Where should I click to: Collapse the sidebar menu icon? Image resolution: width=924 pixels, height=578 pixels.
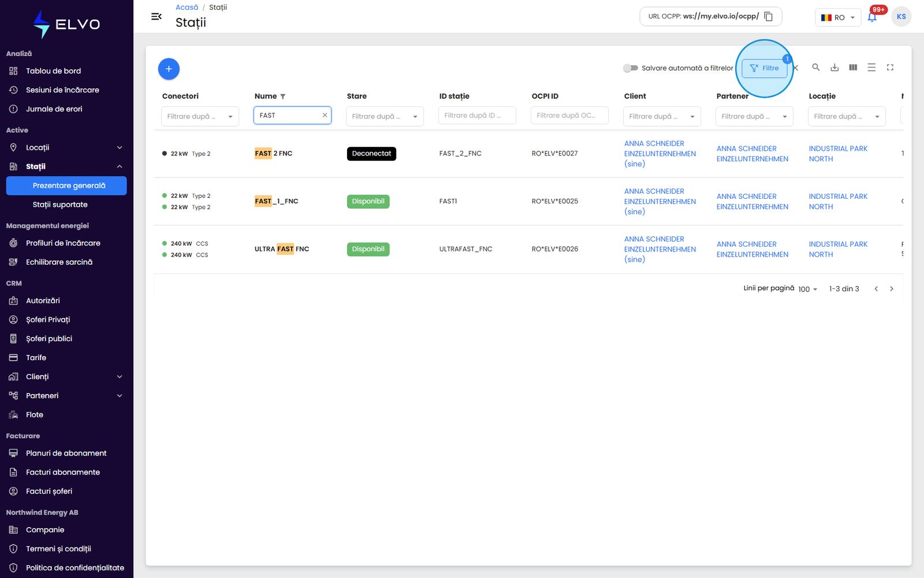[156, 17]
